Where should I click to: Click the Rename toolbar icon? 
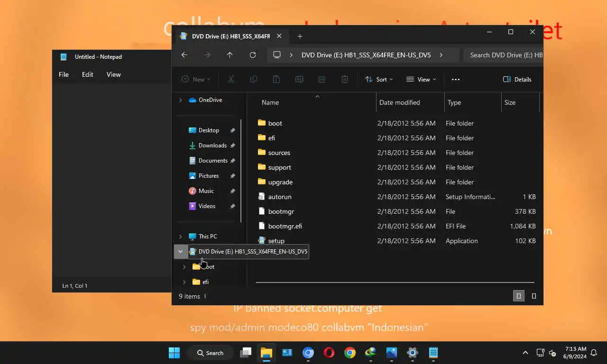(x=299, y=79)
